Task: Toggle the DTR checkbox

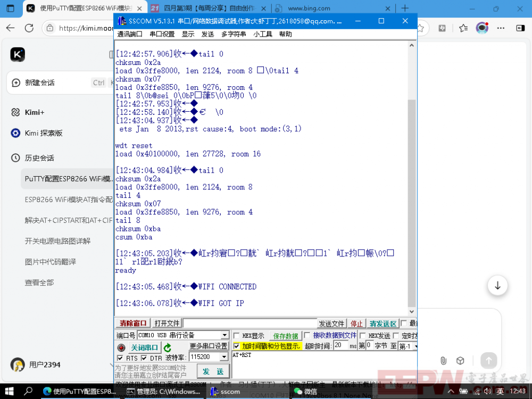Action: 144,358
